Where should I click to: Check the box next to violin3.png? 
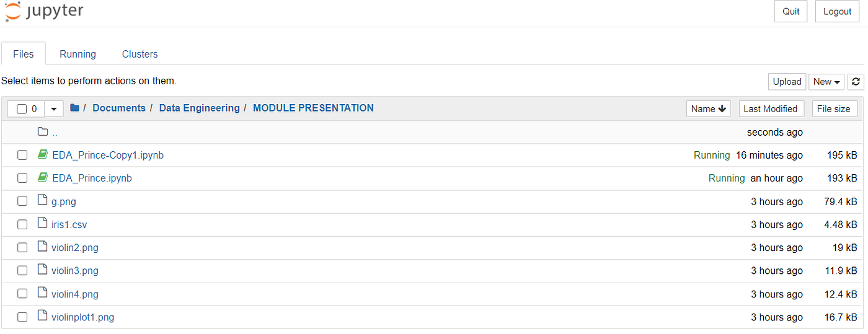[22, 271]
